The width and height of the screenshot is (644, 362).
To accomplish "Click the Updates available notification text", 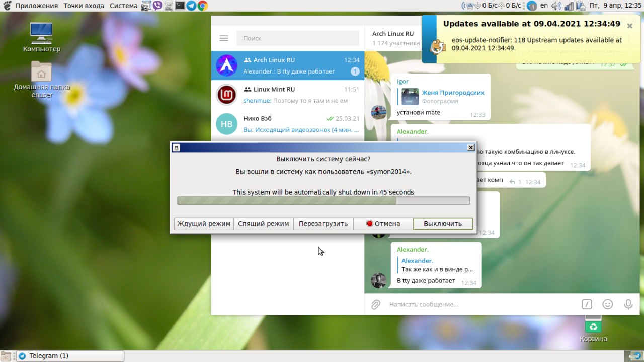I will coord(532,24).
